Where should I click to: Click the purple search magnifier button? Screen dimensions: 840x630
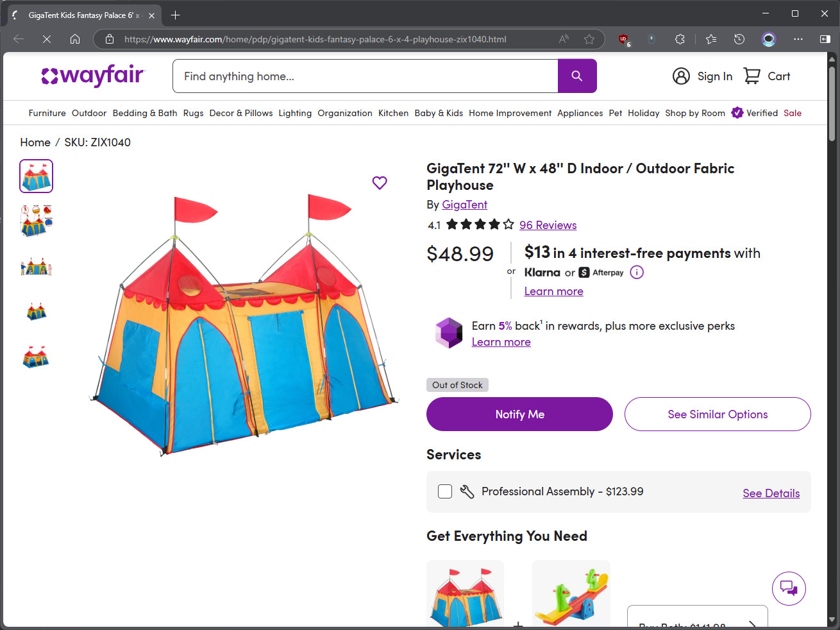click(x=577, y=76)
